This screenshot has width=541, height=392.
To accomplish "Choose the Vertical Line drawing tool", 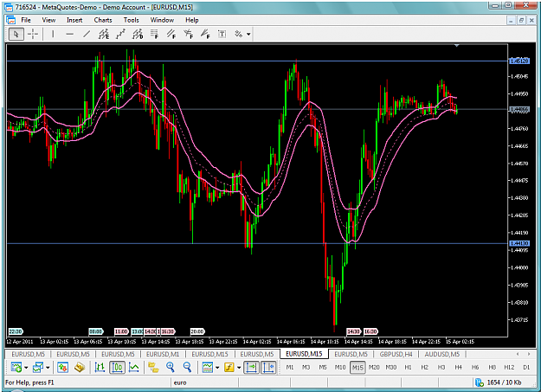I will tap(53, 34).
